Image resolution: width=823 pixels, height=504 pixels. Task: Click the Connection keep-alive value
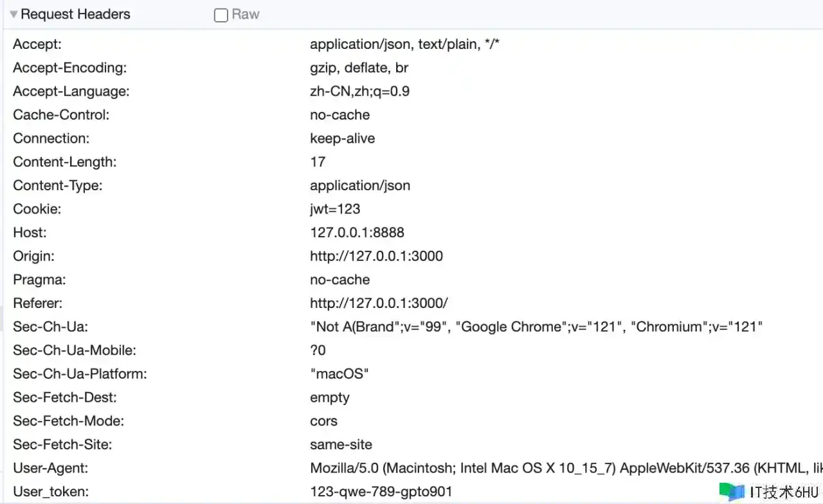342,138
